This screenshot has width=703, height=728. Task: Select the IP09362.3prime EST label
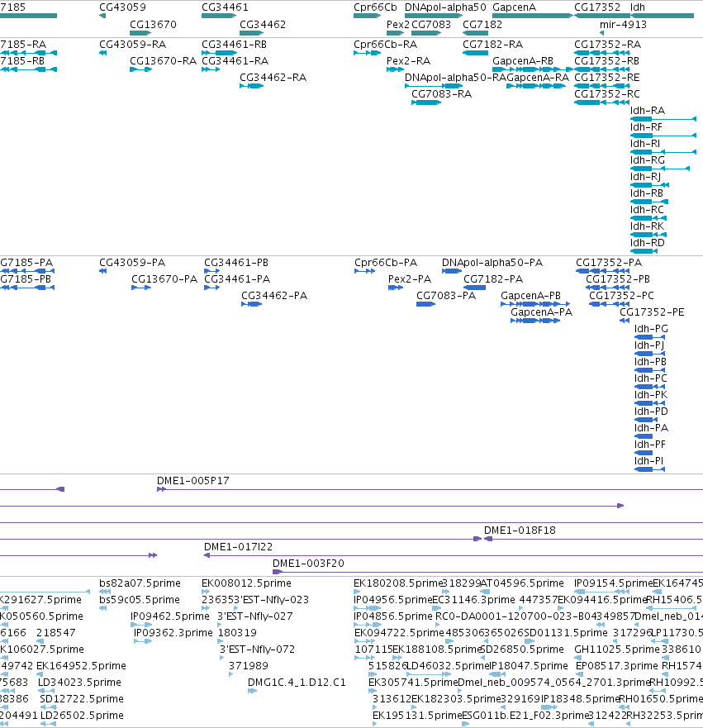(173, 633)
